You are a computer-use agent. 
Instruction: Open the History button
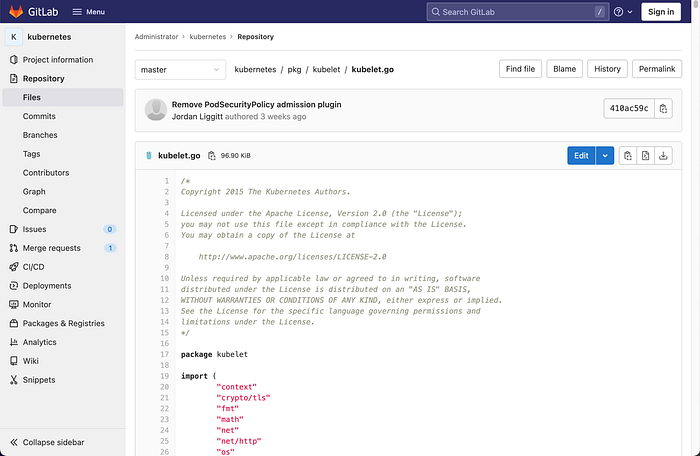pos(607,69)
